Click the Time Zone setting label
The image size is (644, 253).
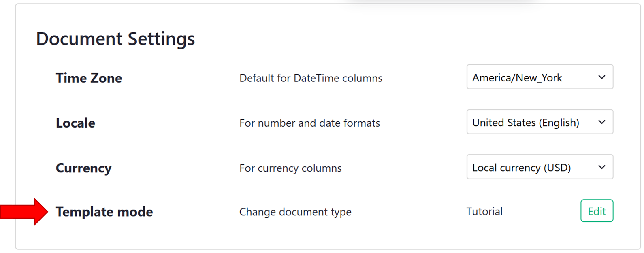(89, 78)
